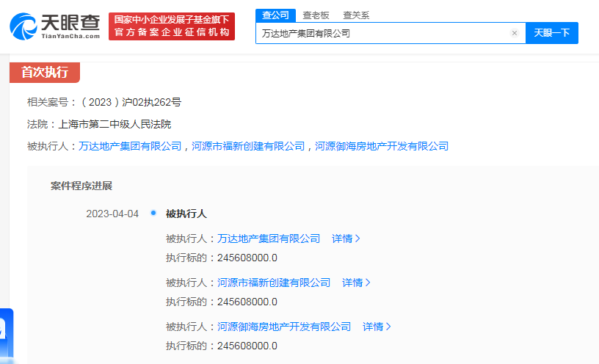Clear the search box with the X icon

514,33
